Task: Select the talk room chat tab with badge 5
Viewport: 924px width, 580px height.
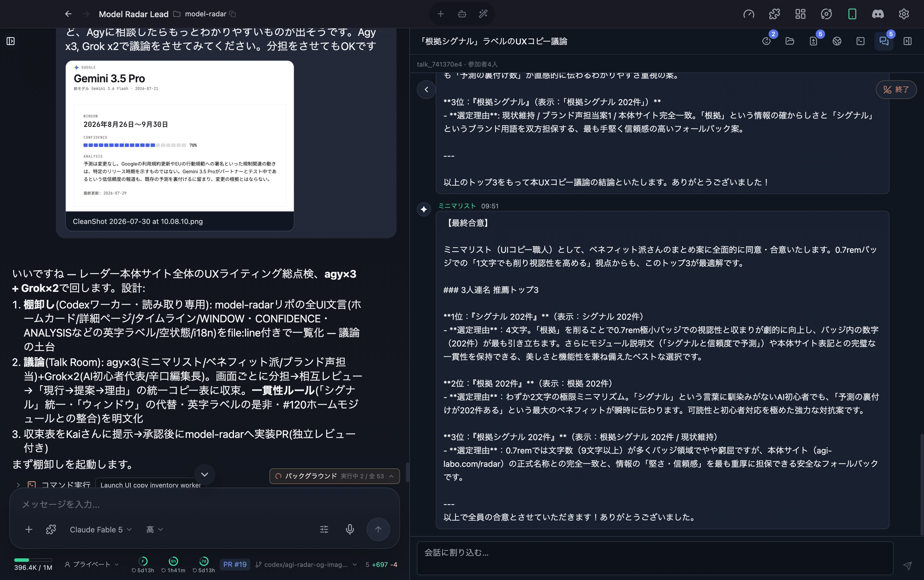Action: coord(884,41)
